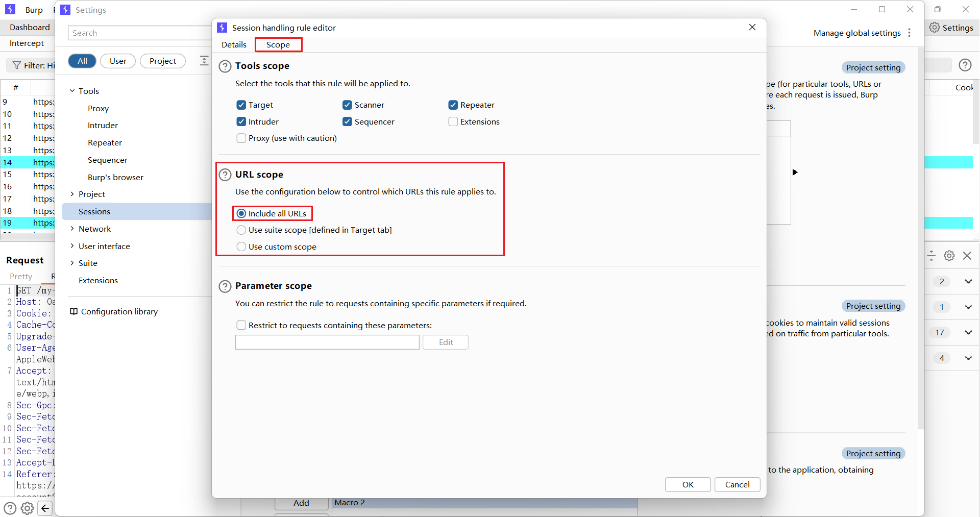Uncheck the Repeater tool checkbox
980x517 pixels.
tap(453, 105)
